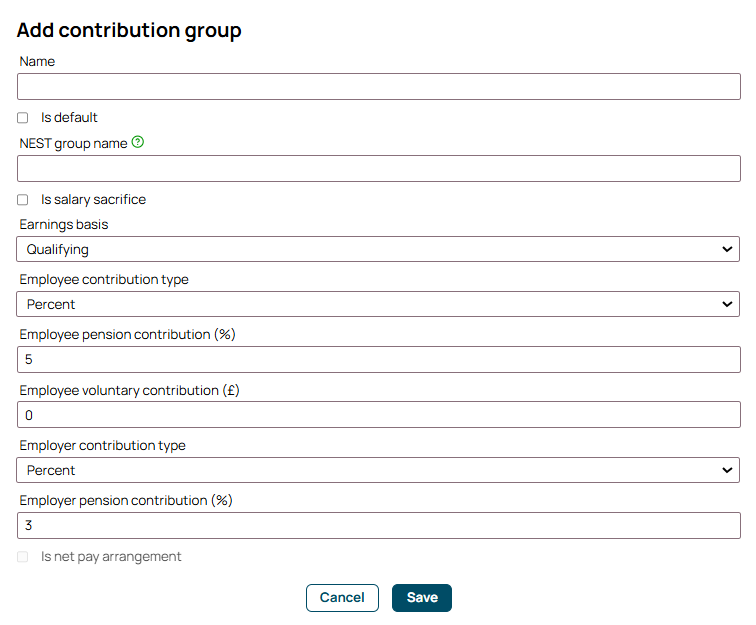
Task: Enable the Is salary sacrifice checkbox
Action: click(23, 200)
